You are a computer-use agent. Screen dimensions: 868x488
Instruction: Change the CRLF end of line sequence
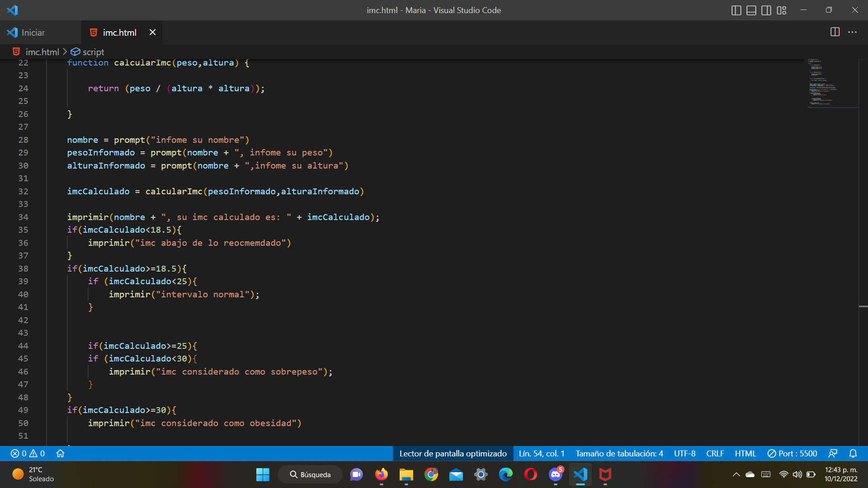click(x=715, y=453)
